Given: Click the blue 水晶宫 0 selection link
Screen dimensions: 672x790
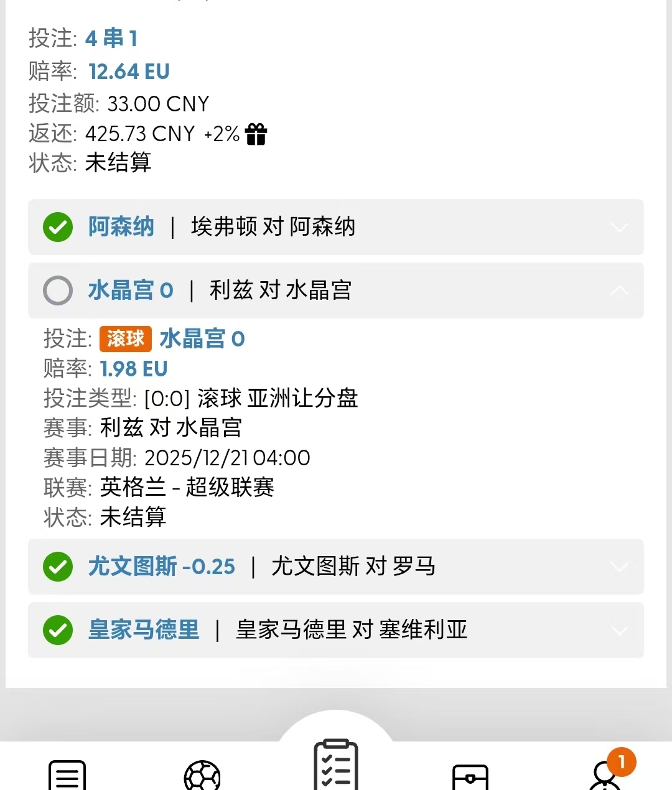Looking at the screenshot, I should coord(202,339).
